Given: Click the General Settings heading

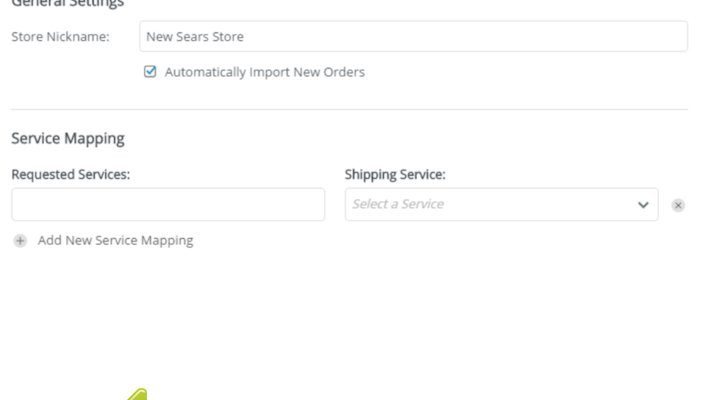Looking at the screenshot, I should click(x=68, y=4).
